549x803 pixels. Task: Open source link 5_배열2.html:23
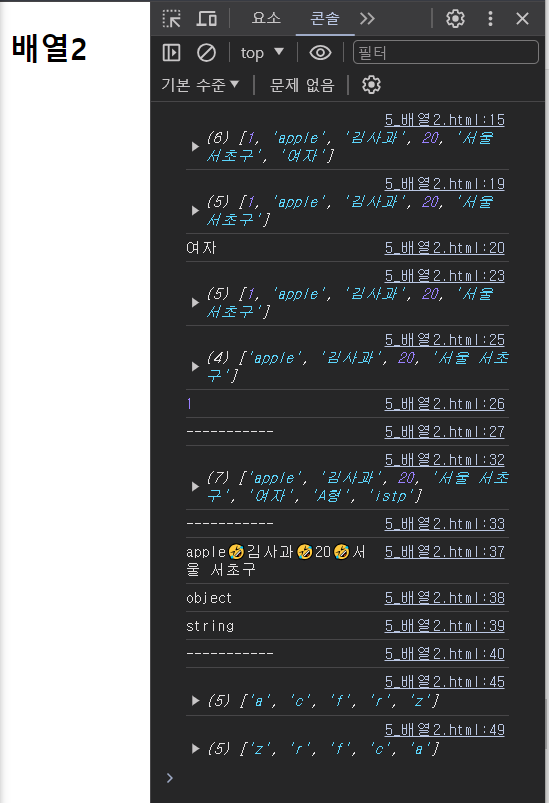(445, 276)
